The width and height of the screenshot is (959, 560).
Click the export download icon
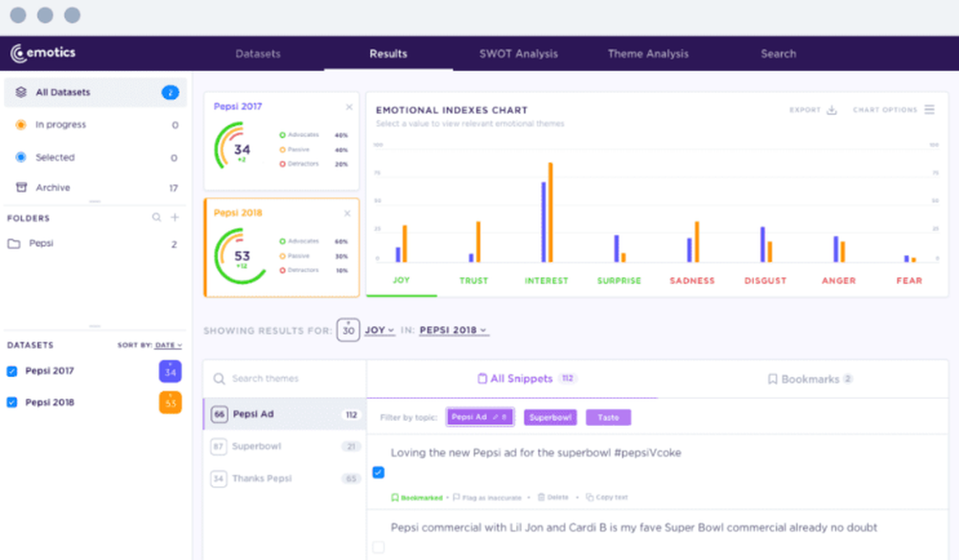tap(831, 110)
